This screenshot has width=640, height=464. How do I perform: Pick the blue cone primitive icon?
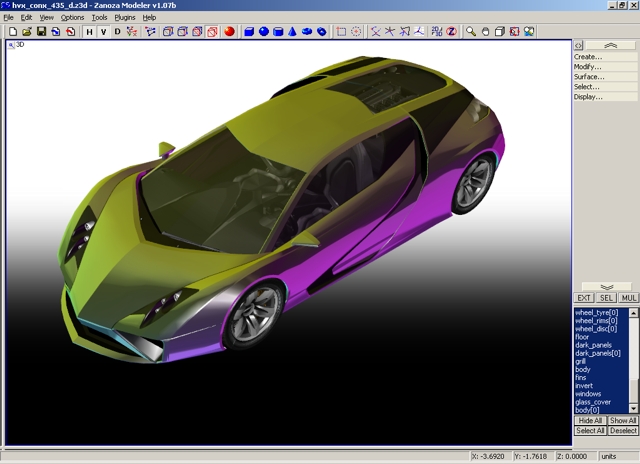tap(293, 32)
